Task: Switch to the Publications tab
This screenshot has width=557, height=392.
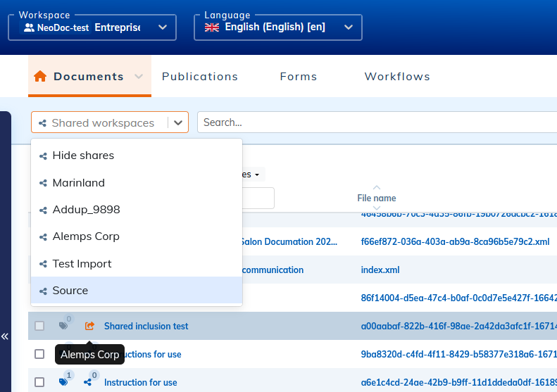Action: [200, 76]
